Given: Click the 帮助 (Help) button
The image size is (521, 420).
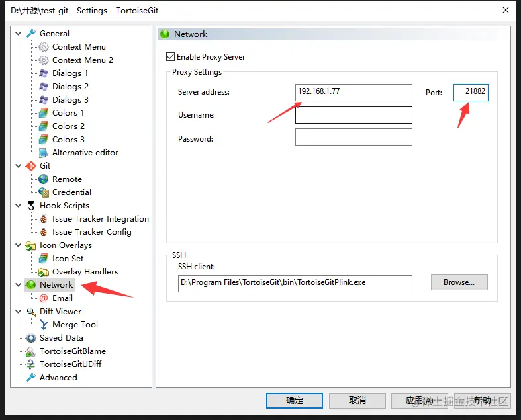Looking at the screenshot, I should click(482, 401).
